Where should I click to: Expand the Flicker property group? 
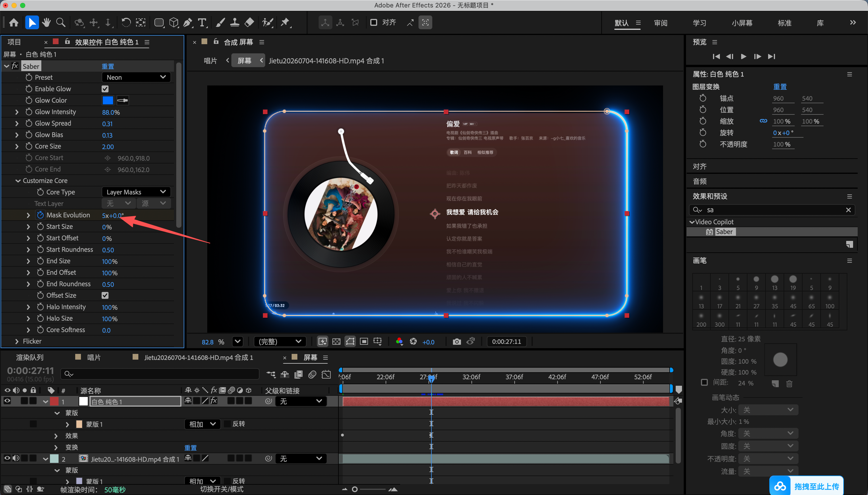click(17, 341)
